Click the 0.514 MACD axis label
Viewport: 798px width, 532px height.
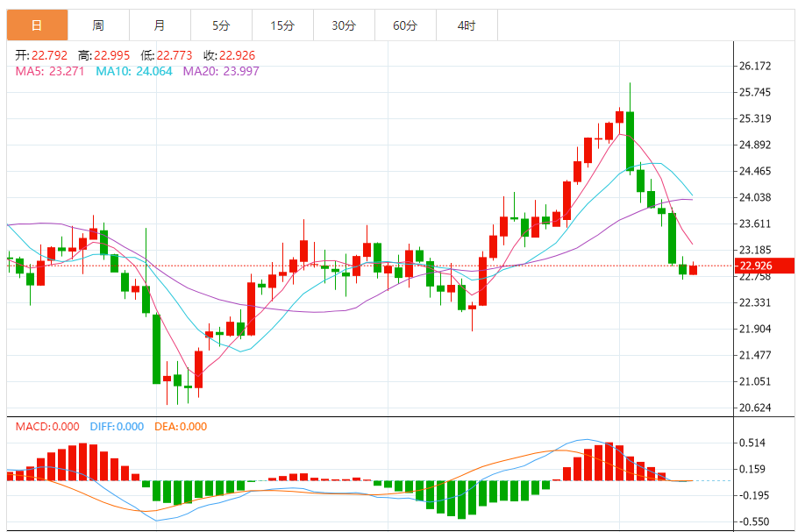[752, 443]
